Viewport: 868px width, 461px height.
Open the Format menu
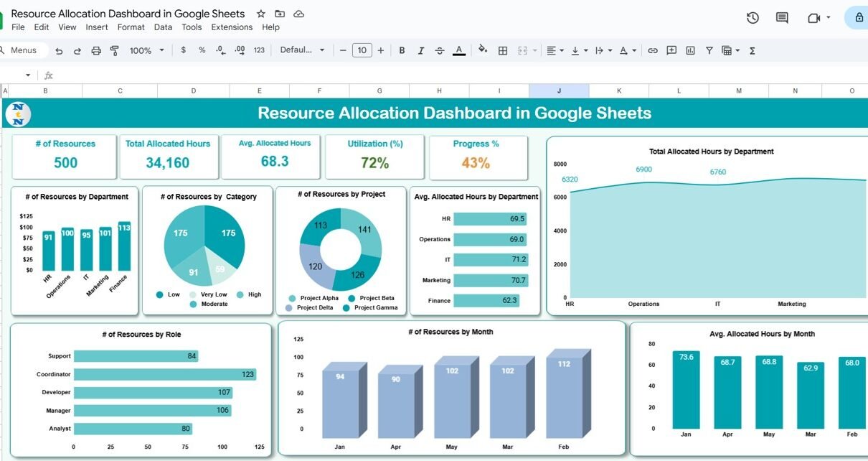[131, 27]
